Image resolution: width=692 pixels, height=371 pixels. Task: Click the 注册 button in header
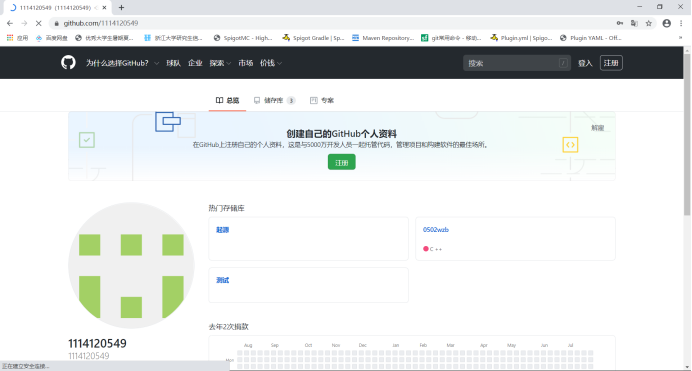pos(611,63)
